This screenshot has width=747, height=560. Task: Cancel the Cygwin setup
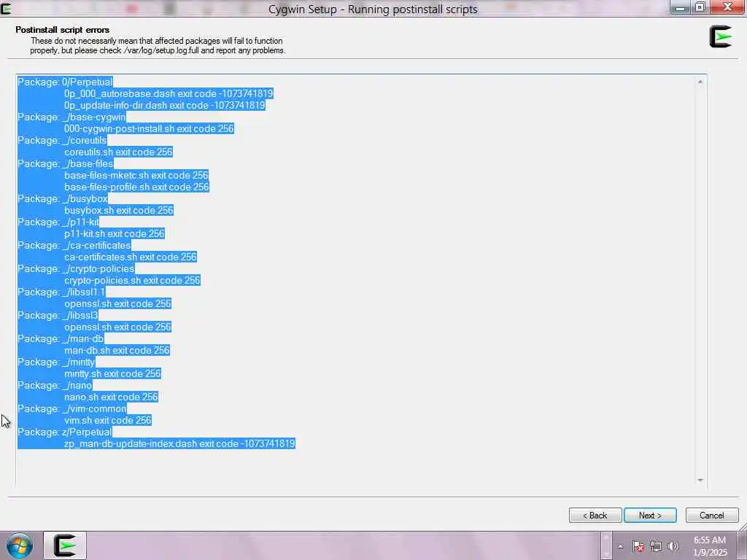click(712, 516)
